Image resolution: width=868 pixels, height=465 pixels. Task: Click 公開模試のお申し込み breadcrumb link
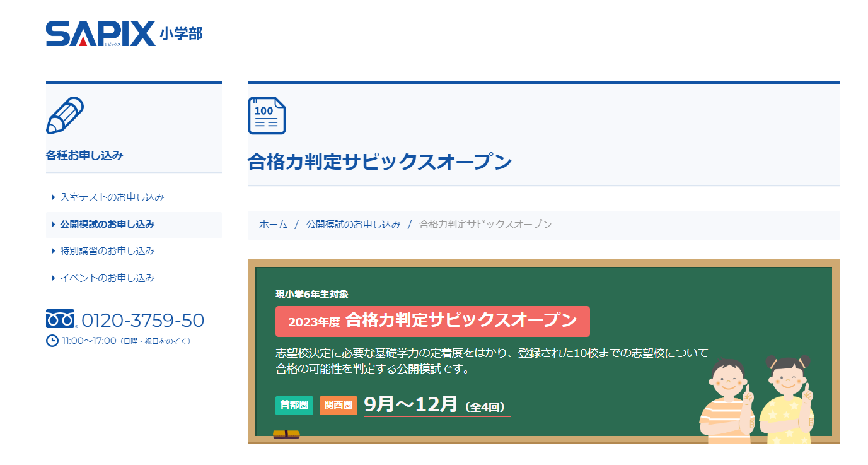pyautogui.click(x=353, y=225)
